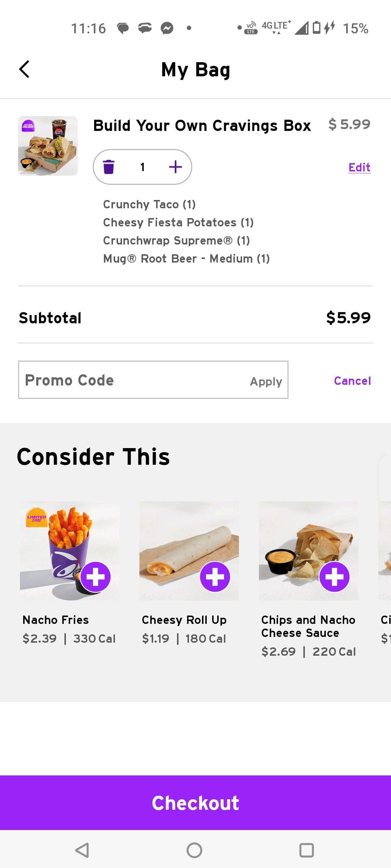The height and width of the screenshot is (868, 391).
Task: Add Chips and Nacho Cheese Sauce
Action: pyautogui.click(x=335, y=577)
